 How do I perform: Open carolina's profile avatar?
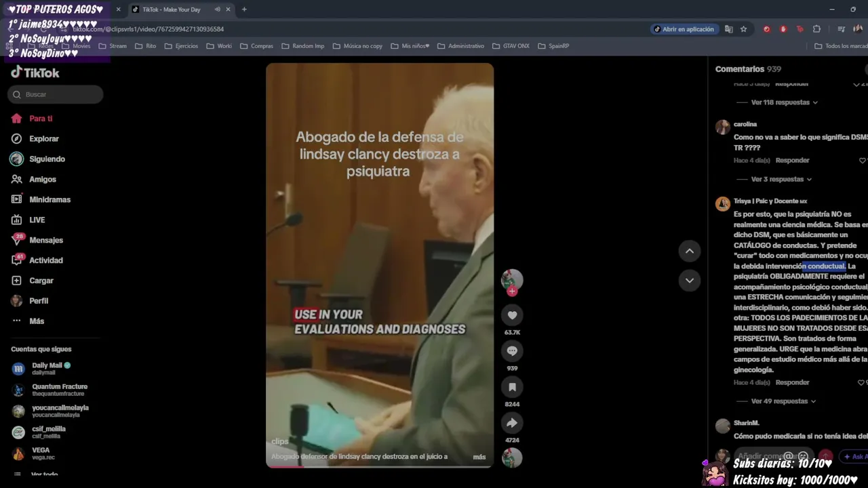tap(723, 127)
